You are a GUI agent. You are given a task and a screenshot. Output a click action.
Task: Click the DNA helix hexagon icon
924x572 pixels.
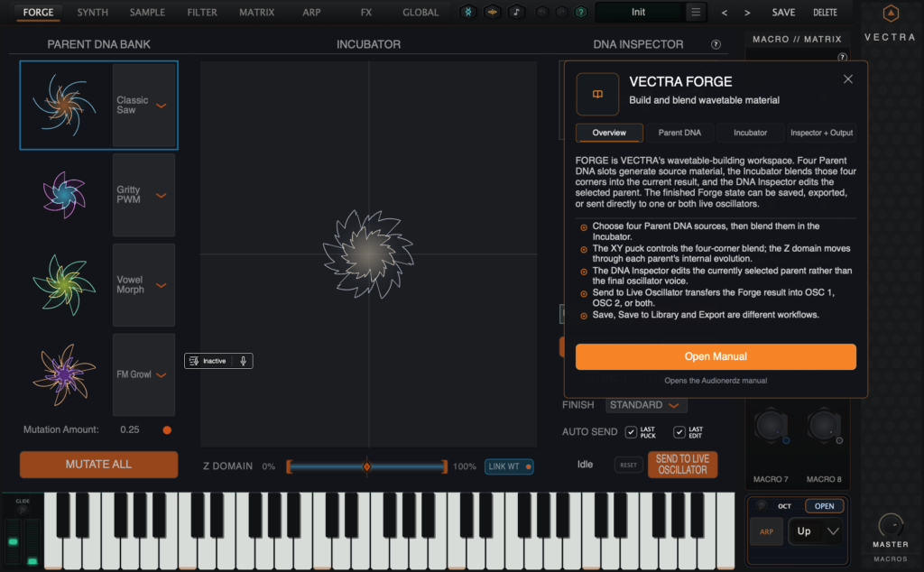point(468,12)
